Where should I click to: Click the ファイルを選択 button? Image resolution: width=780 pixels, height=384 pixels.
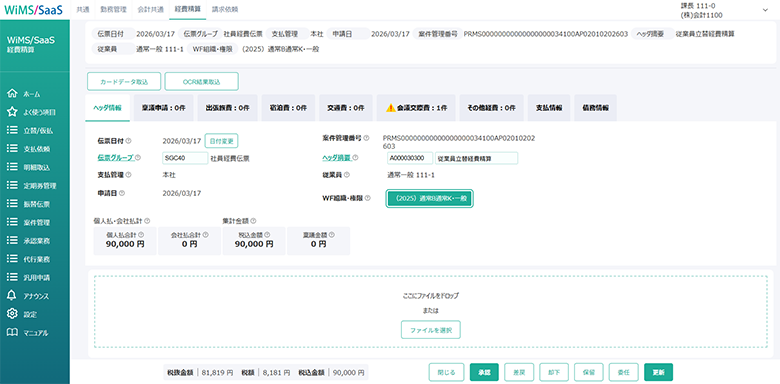pos(431,330)
